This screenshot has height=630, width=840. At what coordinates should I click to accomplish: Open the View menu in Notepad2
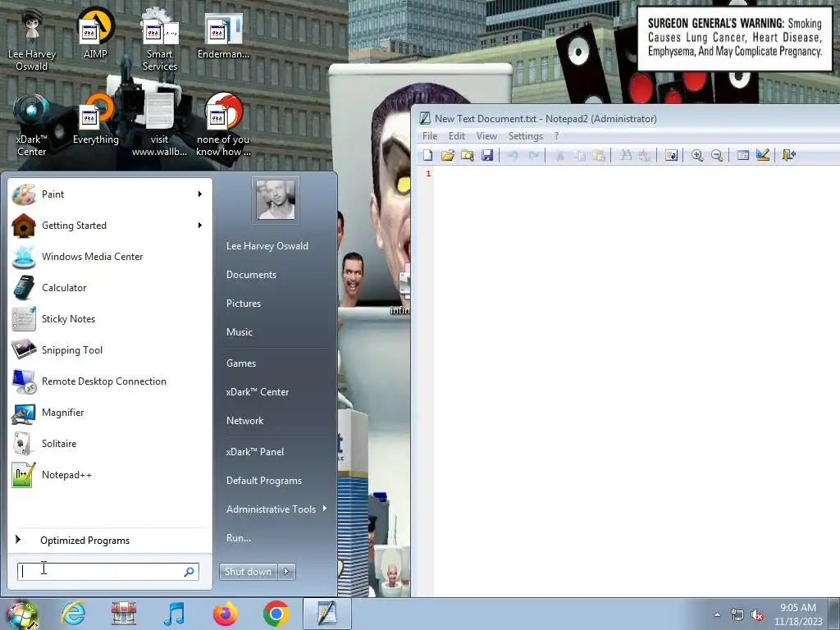(486, 136)
